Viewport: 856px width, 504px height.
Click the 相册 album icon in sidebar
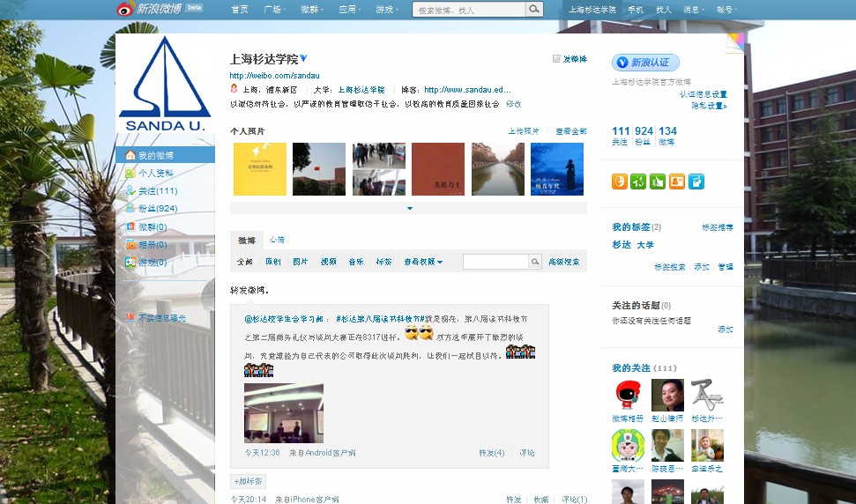[x=130, y=245]
